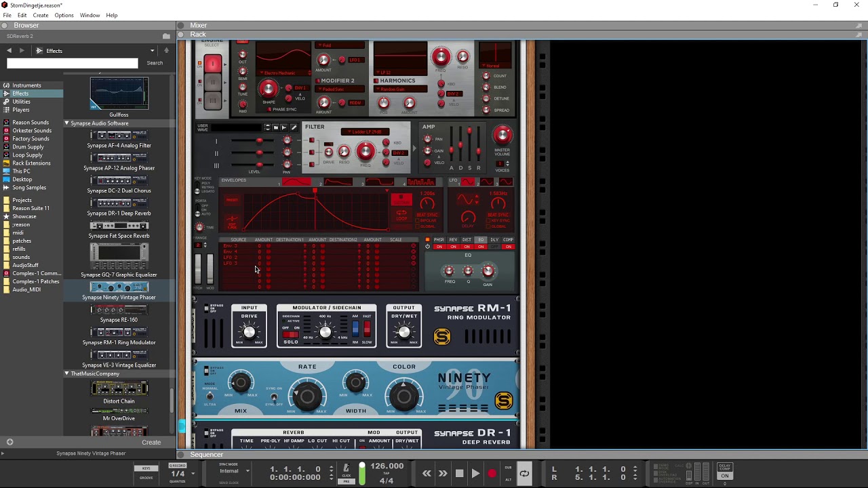868x488 pixels.
Task: Click the Synapse logo on Ninety phaser
Action: point(503,401)
